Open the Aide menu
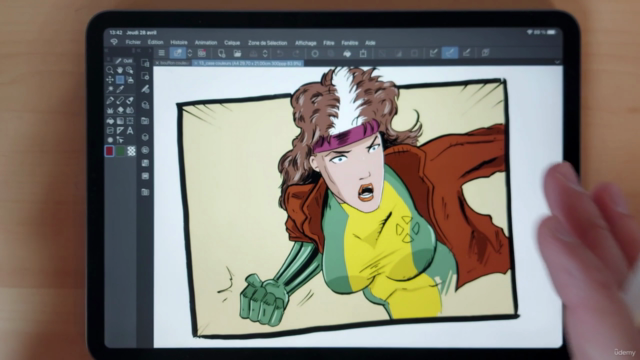The image size is (640, 360). click(370, 43)
